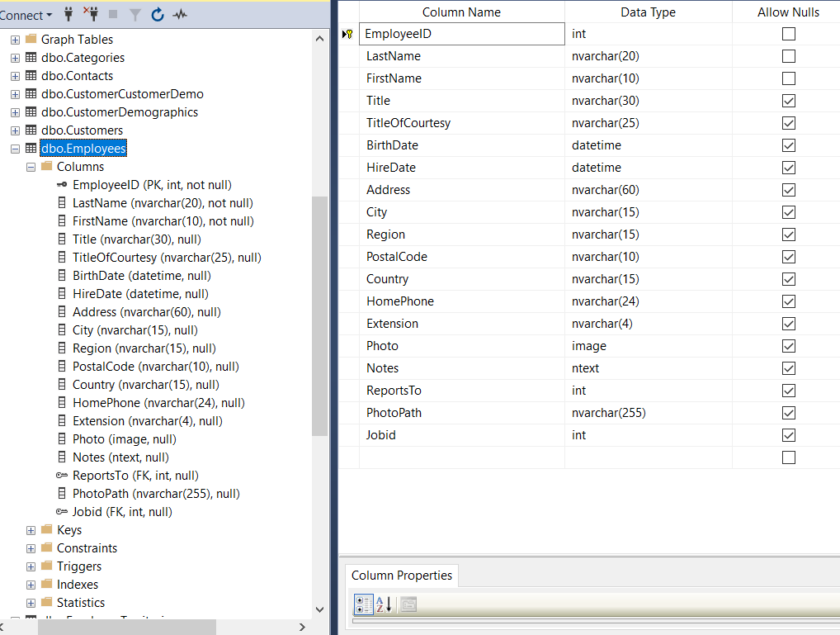Click the Photo column icon in tree

pos(62,439)
